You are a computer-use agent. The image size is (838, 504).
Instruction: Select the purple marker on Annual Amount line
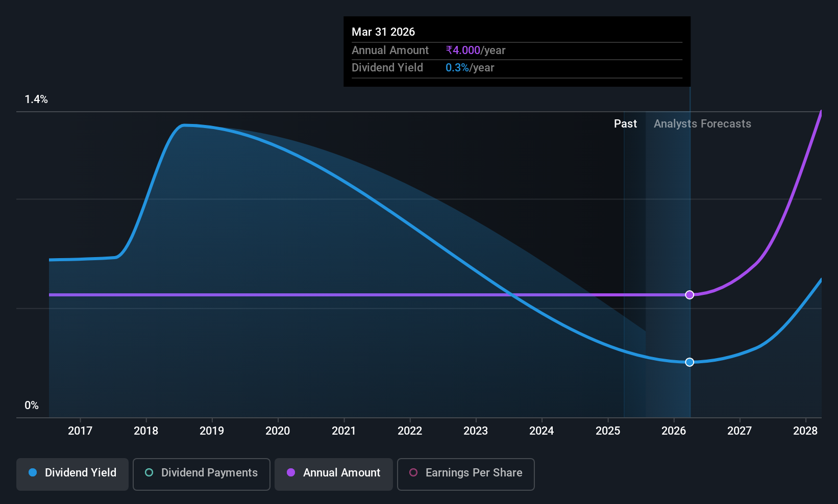point(689,295)
